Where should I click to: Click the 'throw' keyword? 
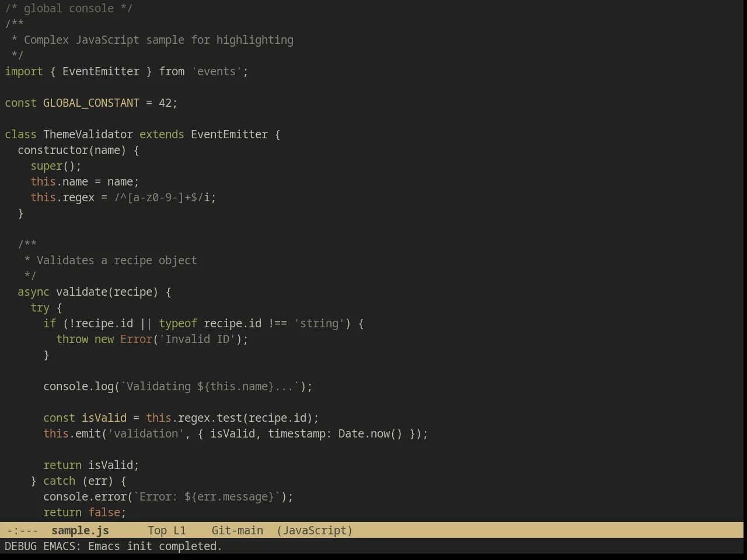pyautogui.click(x=72, y=339)
